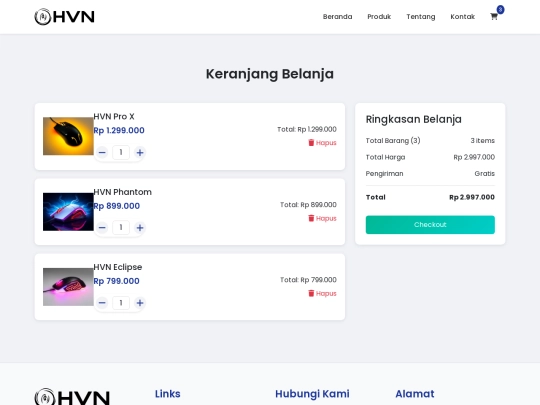Open HVN Pro X product thumbnail
This screenshot has height=405, width=540.
tap(68, 136)
